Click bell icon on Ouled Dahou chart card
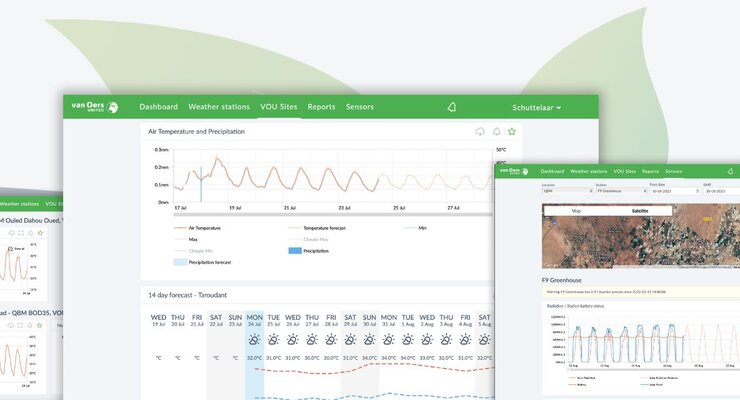The image size is (740, 400). (x=31, y=233)
